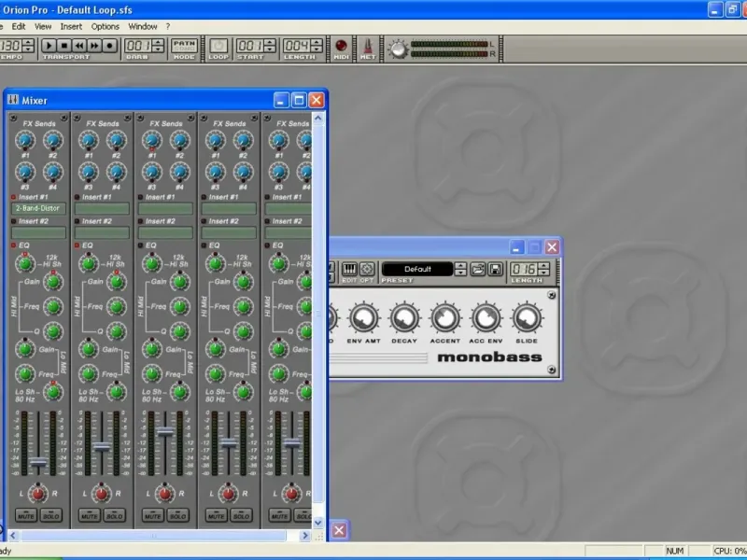
Task: Mute the first mixer channel
Action: (x=26, y=515)
